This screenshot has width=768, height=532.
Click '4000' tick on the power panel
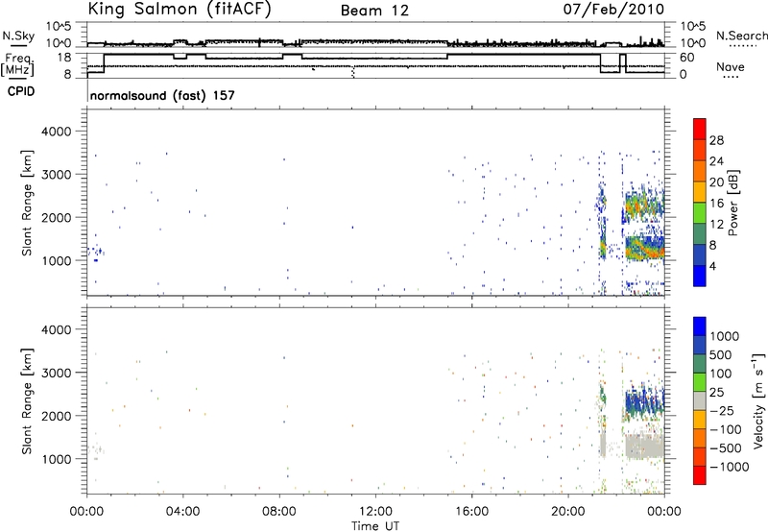pos(56,132)
